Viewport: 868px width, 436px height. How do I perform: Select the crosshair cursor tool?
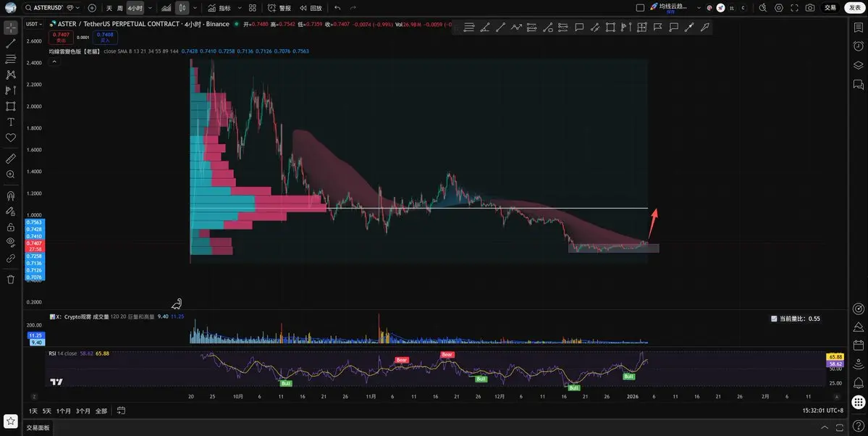(x=11, y=27)
